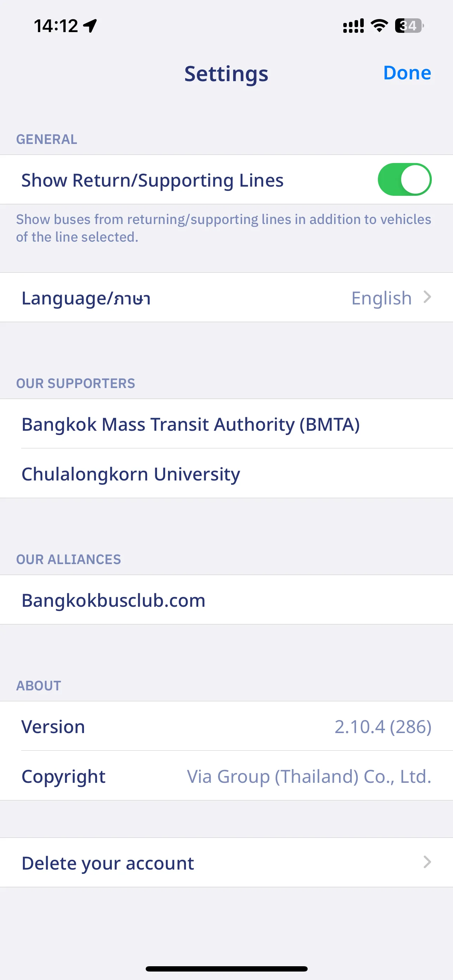Screen dimensions: 453x980
Task: Tap the cellular signal bars icon
Action: 354,26
